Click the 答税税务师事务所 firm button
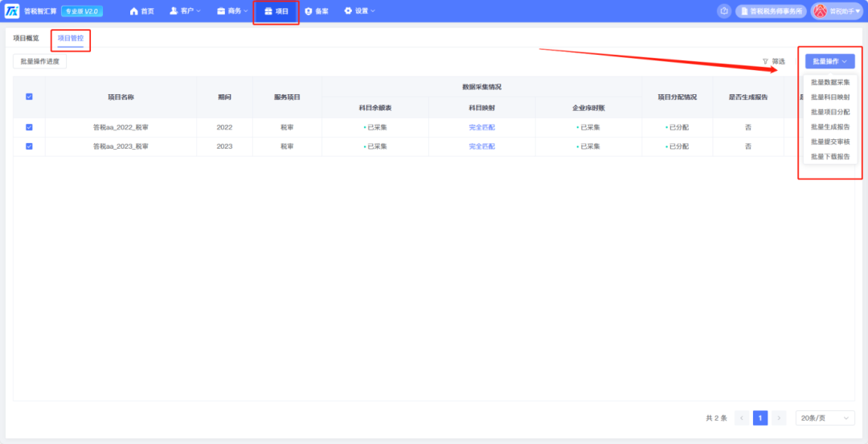Viewport: 868px width, 444px height. 771,11
